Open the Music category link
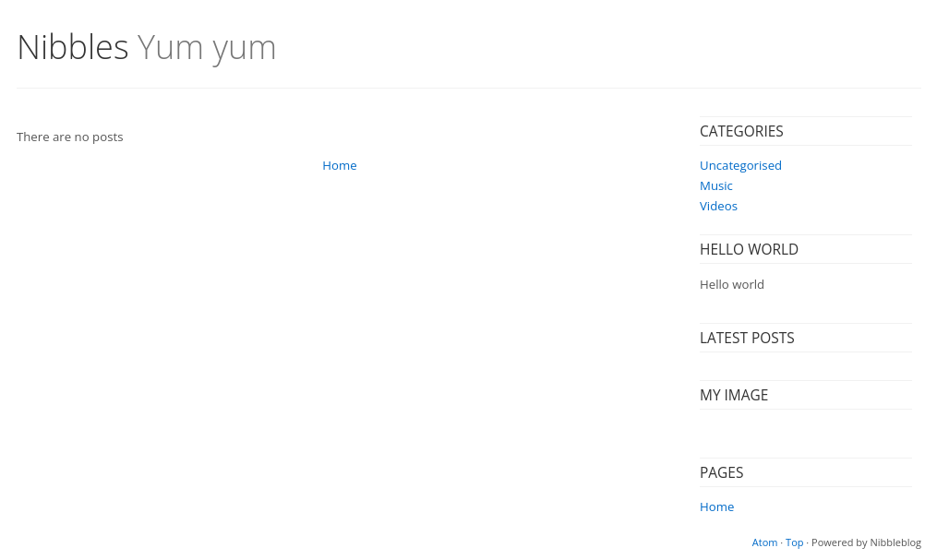The width and height of the screenshot is (937, 560). pyautogui.click(x=715, y=185)
